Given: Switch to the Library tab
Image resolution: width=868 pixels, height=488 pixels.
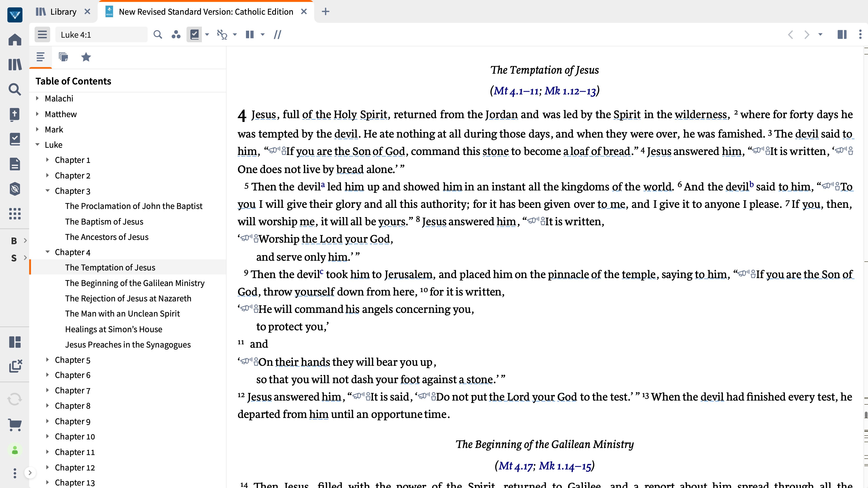Looking at the screenshot, I should click(56, 12).
